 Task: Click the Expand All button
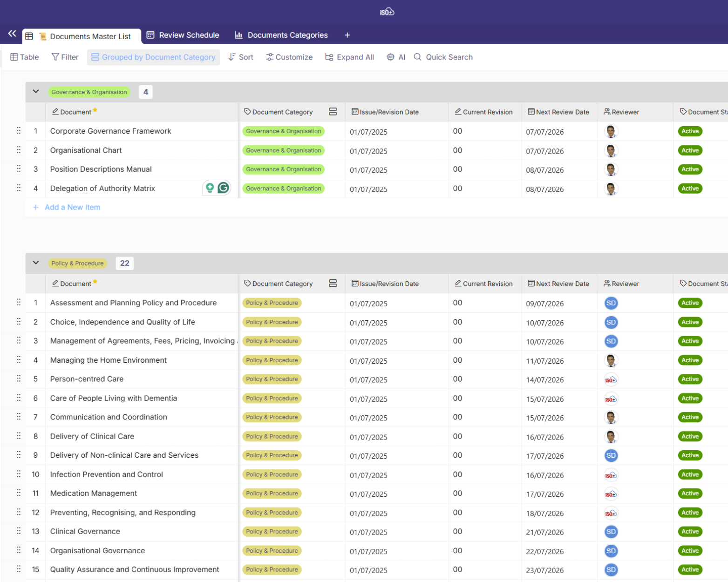[x=349, y=57]
